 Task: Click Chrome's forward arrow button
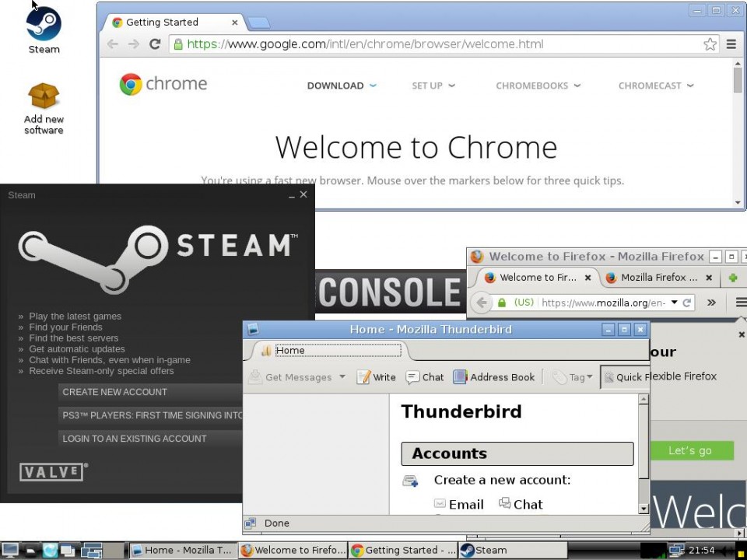pyautogui.click(x=134, y=44)
